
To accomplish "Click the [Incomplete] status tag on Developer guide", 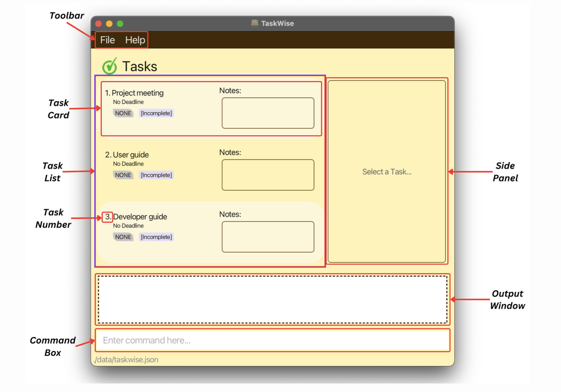I will [x=156, y=237].
